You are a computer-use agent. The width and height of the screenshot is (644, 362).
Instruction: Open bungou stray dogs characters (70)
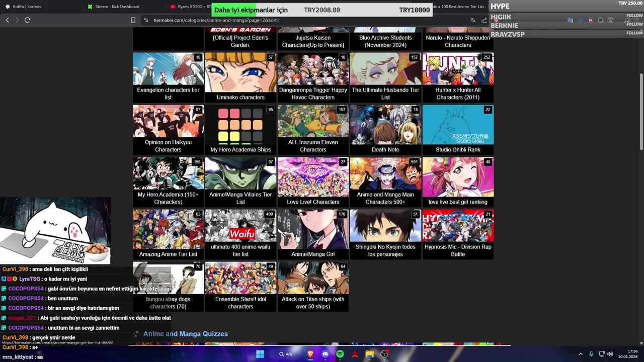[x=168, y=287]
